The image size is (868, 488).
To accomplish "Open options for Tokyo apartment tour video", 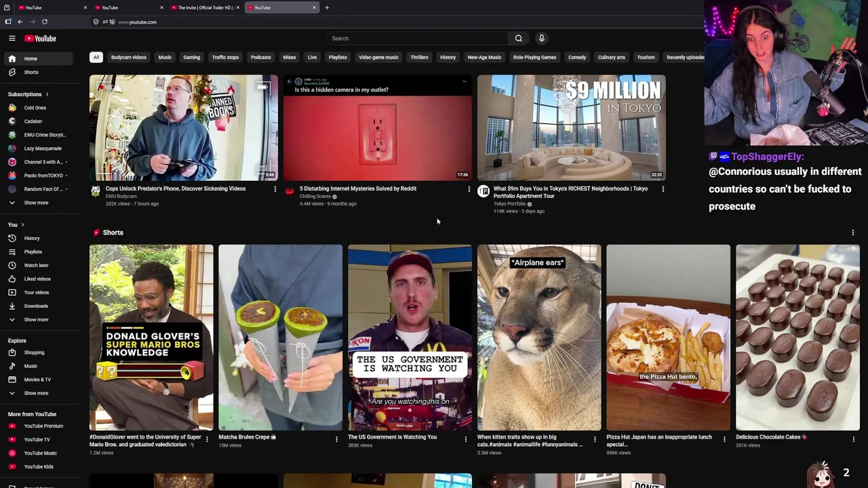I will coord(663,189).
